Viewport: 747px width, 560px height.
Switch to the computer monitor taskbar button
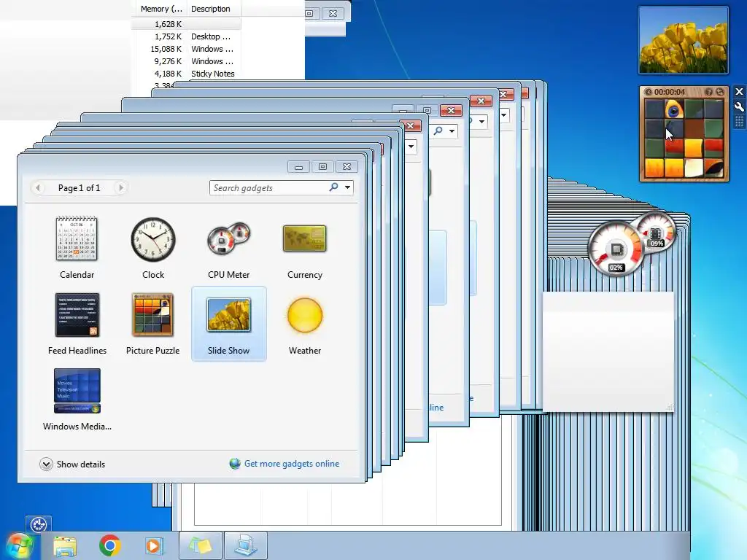pos(246,545)
